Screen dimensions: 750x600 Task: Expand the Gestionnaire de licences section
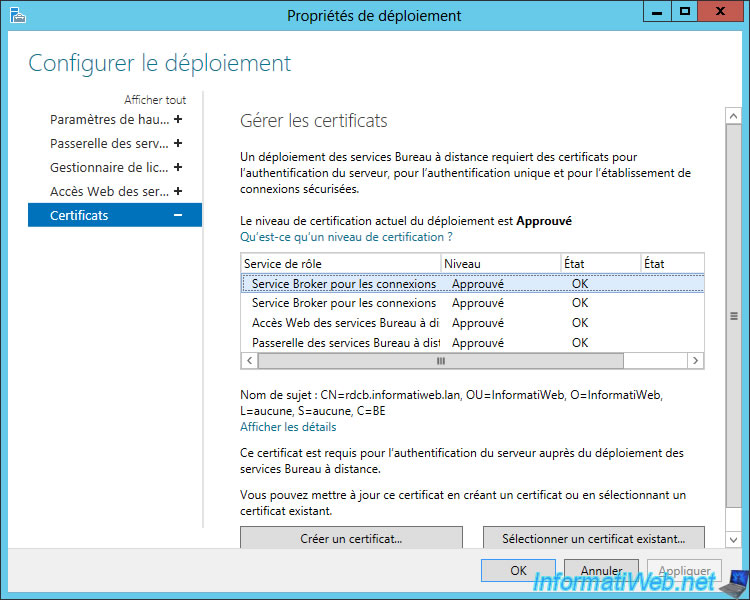178,167
